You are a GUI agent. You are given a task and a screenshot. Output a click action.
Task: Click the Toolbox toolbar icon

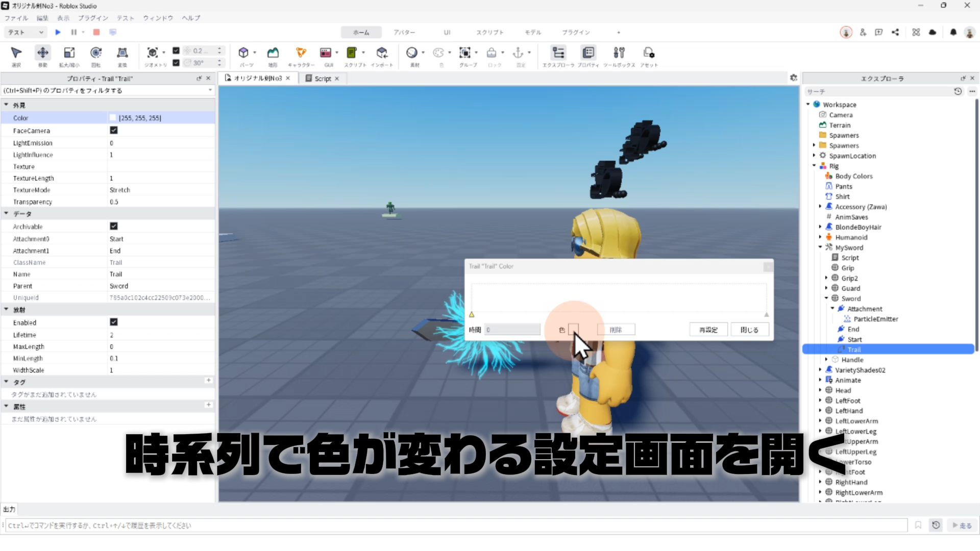click(619, 53)
